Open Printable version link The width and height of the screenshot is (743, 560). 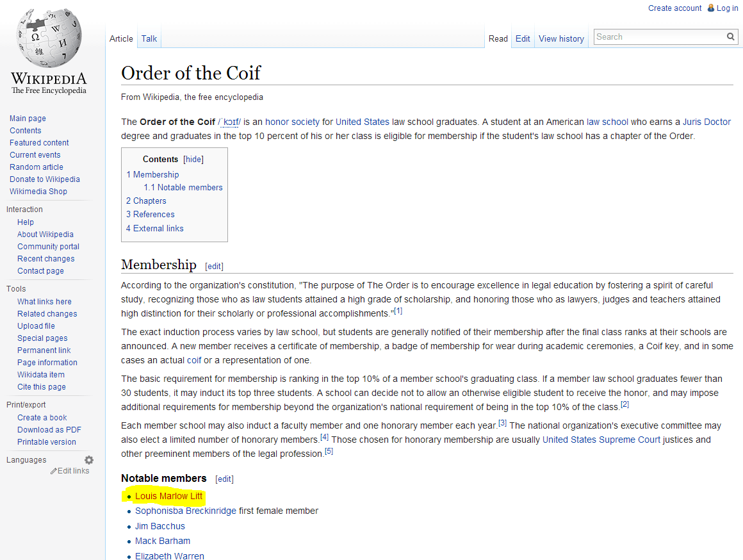[46, 442]
